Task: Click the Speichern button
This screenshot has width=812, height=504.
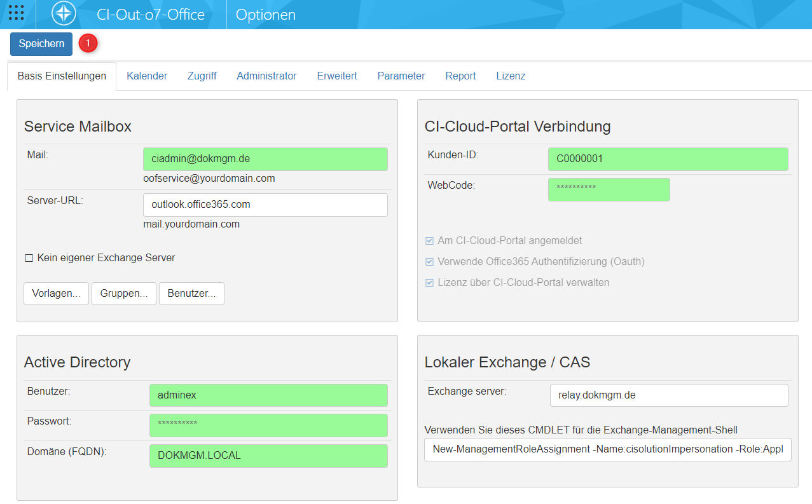Action: 41,43
